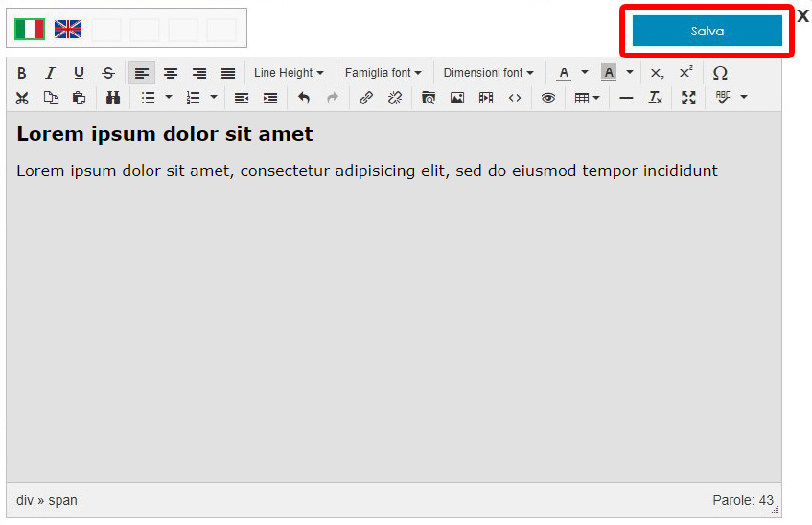Toggle strikethrough formatting
812x525 pixels.
click(x=107, y=73)
